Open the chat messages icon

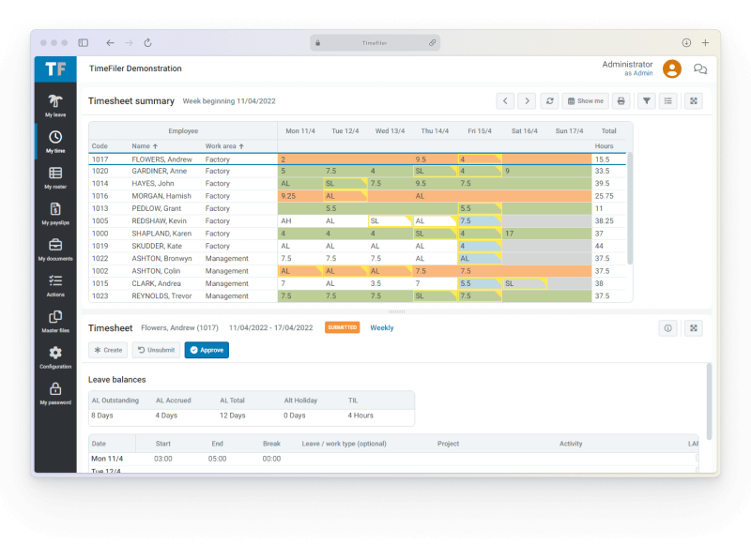tap(700, 69)
